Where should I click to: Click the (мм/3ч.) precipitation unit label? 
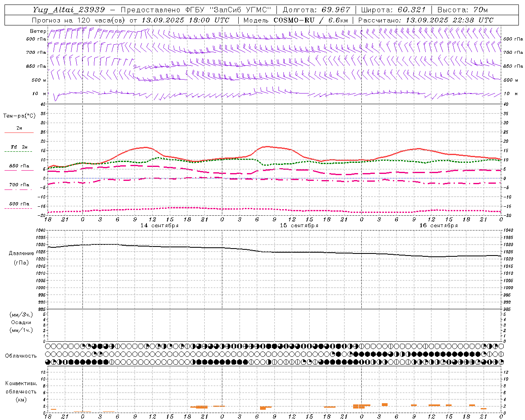point(21,315)
